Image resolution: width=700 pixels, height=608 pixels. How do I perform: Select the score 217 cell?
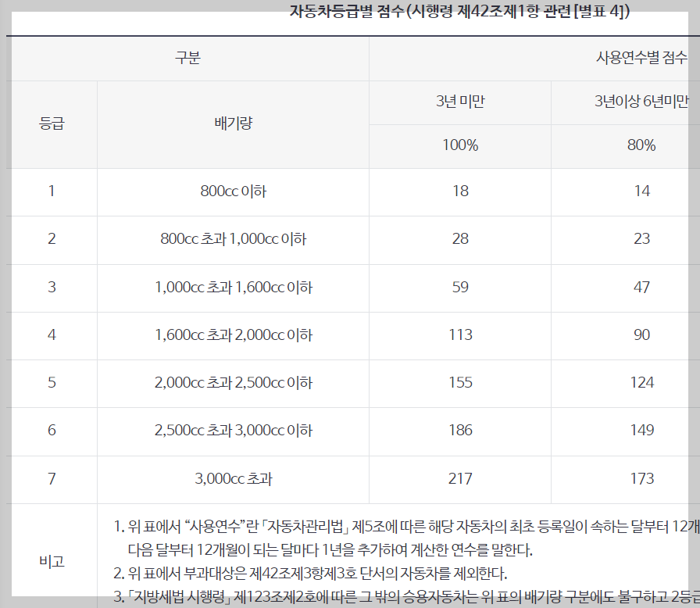click(x=461, y=477)
